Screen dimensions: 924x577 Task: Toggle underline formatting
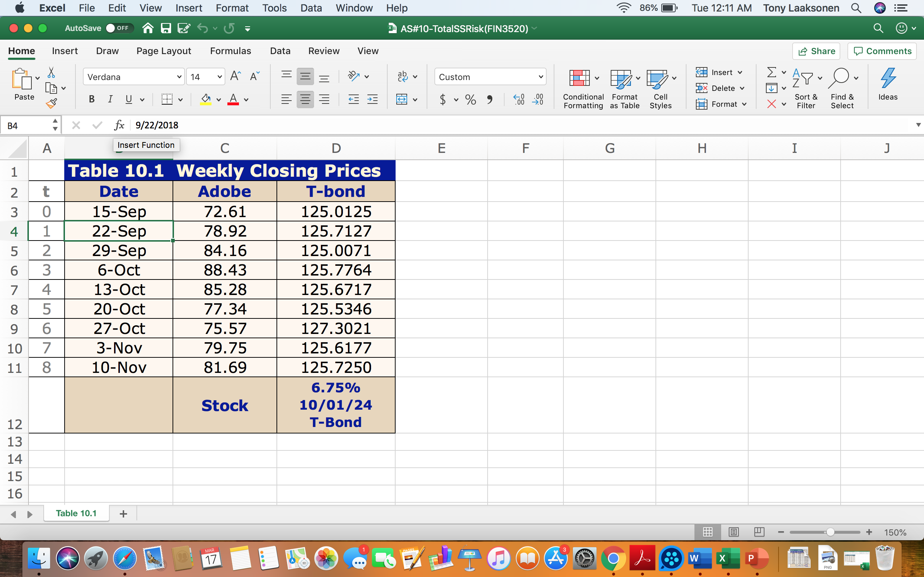coord(128,99)
